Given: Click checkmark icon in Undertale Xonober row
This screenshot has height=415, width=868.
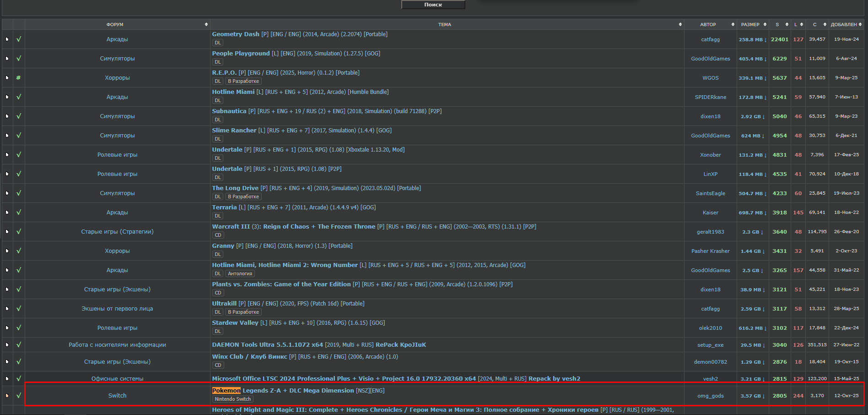Looking at the screenshot, I should (x=19, y=155).
